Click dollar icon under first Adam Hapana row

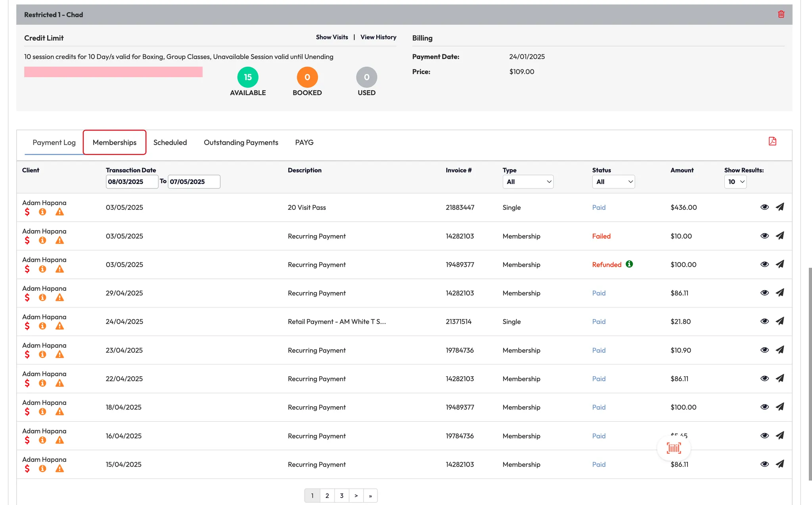27,212
